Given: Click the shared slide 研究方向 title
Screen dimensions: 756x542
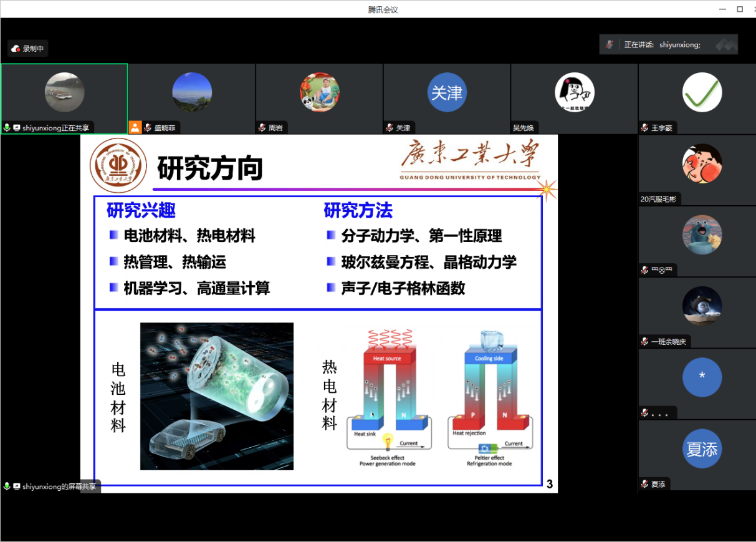Looking at the screenshot, I should (x=210, y=168).
